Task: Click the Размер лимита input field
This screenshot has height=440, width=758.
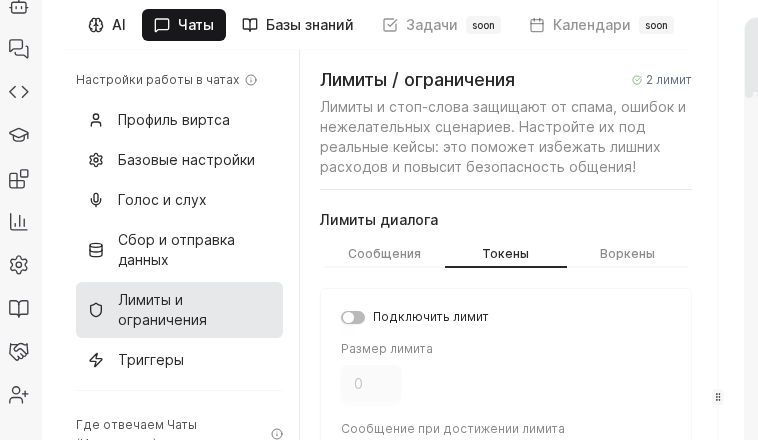Action: [371, 384]
